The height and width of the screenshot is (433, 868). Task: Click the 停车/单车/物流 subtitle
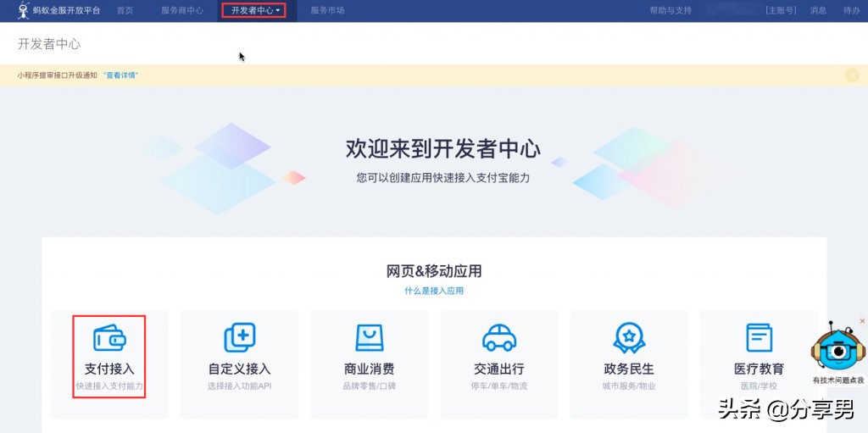click(499, 386)
